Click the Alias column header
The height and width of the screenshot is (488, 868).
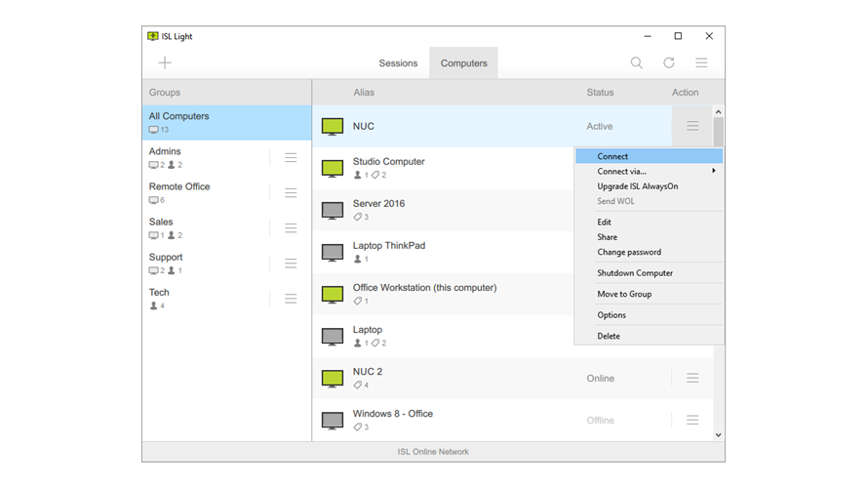364,93
